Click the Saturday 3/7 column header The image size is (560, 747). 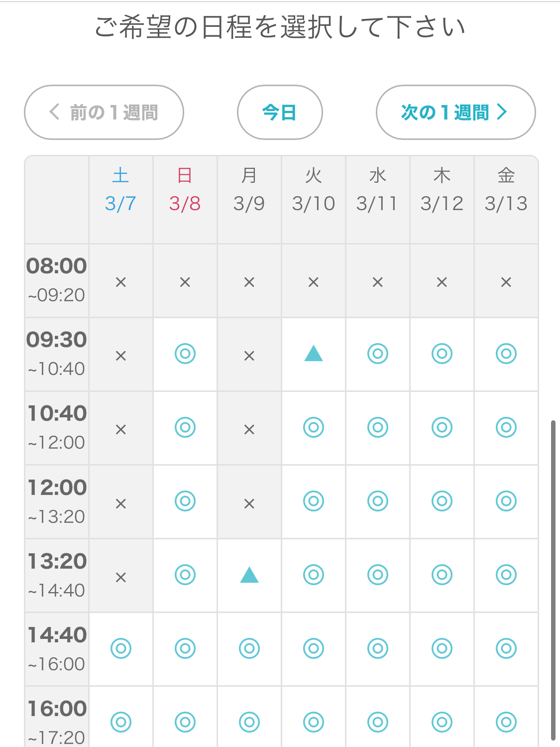pos(121,190)
